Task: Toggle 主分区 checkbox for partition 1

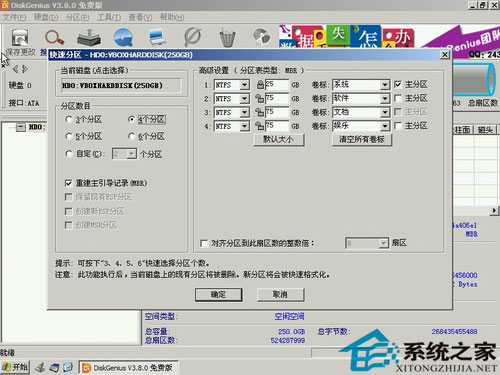Action: pos(398,84)
